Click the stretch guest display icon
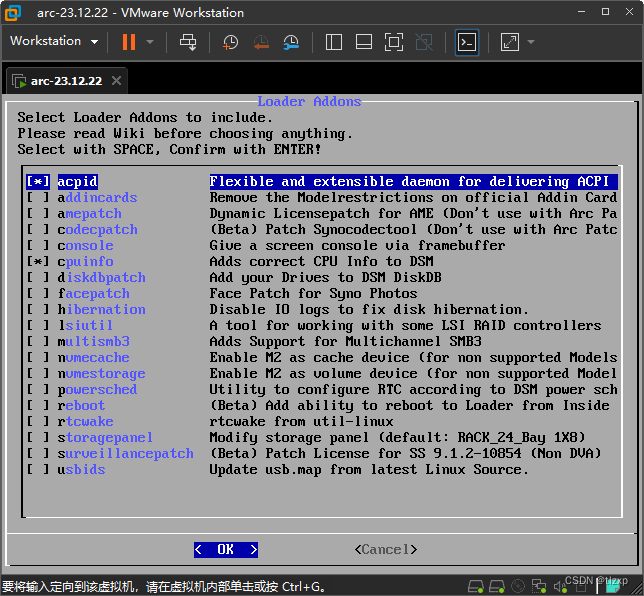The image size is (644, 596). [510, 42]
